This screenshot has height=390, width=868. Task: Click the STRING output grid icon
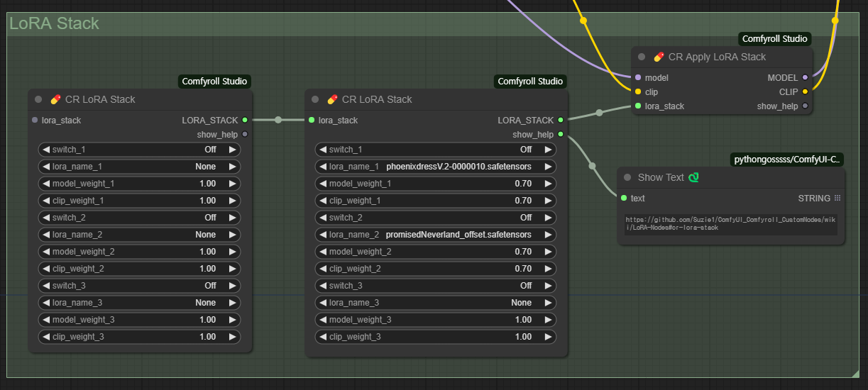[x=837, y=199]
